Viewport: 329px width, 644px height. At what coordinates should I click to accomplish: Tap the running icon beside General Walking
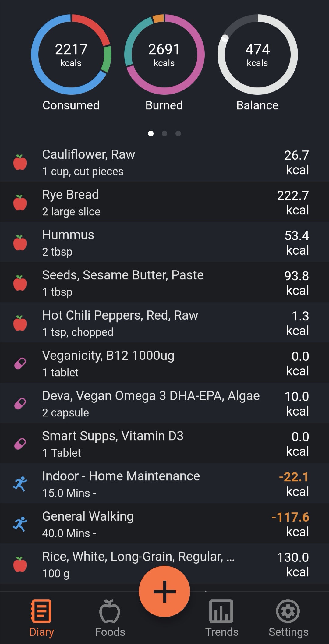tap(20, 524)
